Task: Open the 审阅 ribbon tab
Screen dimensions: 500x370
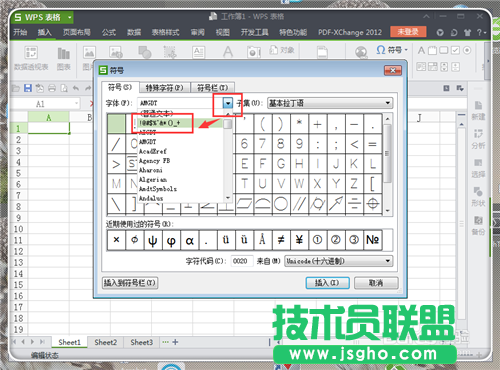Action: 197,32
